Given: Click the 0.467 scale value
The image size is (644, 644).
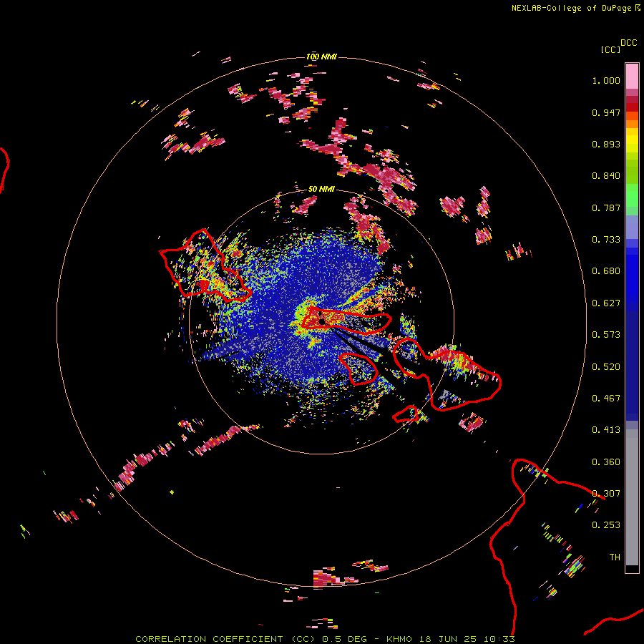Looking at the screenshot, I should [606, 399].
